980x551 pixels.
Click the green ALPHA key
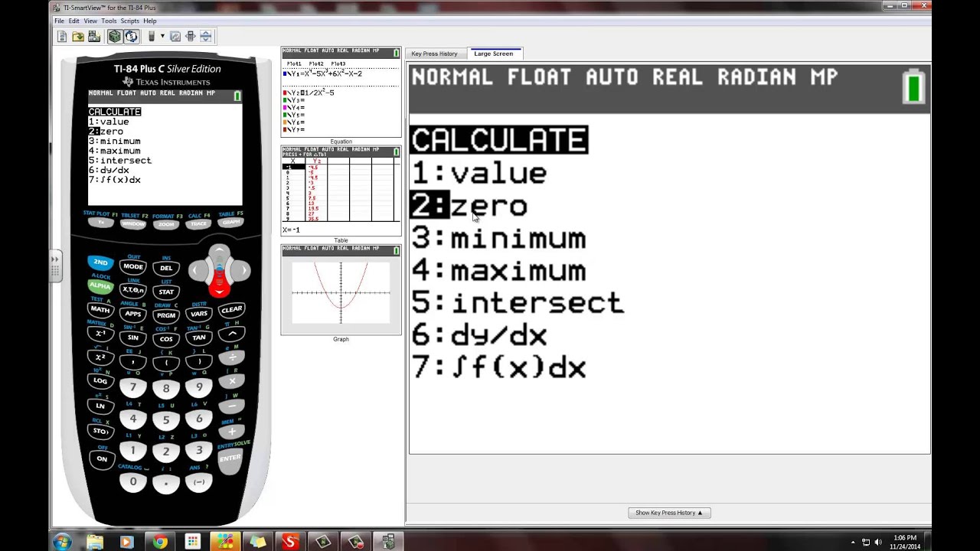(x=100, y=285)
